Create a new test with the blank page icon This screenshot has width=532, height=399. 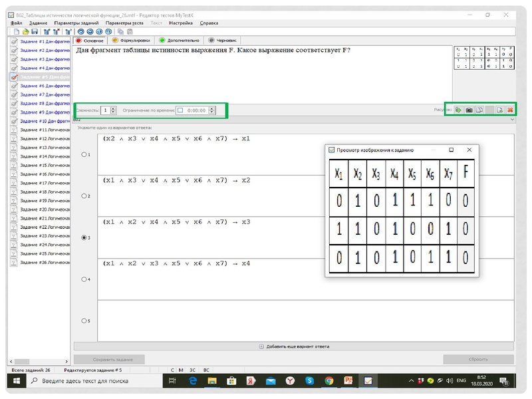tap(16, 31)
